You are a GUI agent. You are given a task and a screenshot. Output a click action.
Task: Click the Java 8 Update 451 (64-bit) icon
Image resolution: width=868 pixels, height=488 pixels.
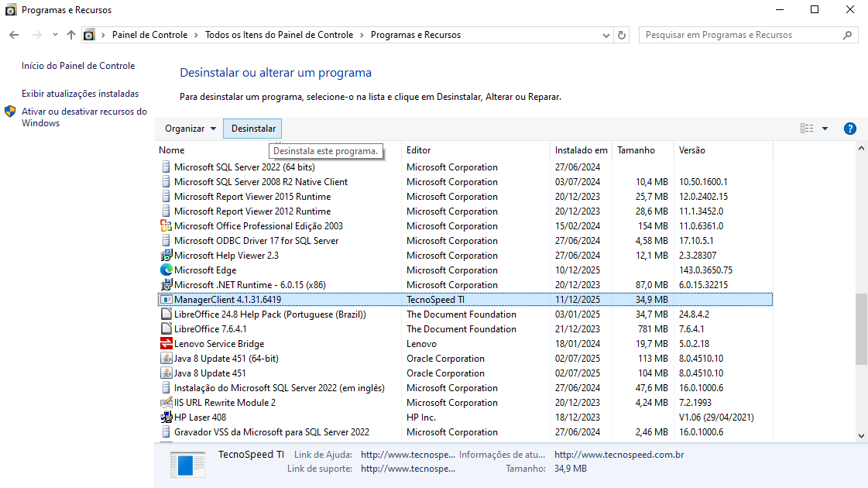pyautogui.click(x=166, y=359)
